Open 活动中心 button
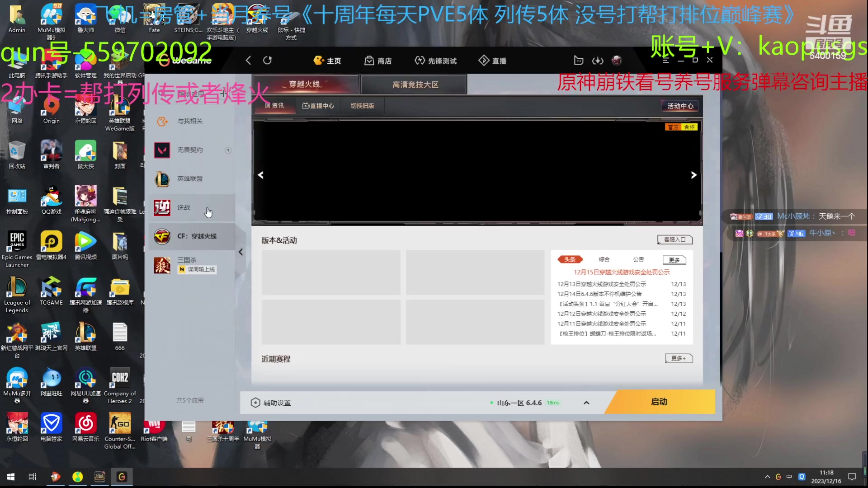The width and height of the screenshot is (868, 488). click(680, 106)
